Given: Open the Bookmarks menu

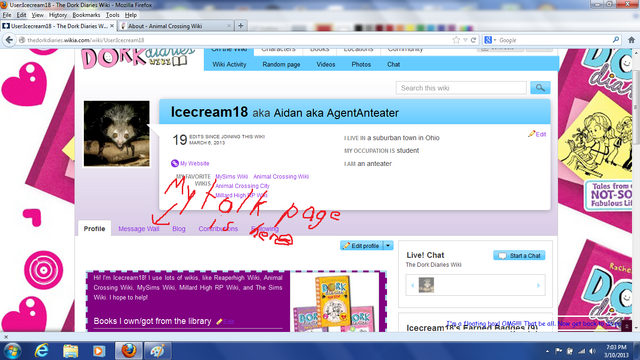Looking at the screenshot, I should (86, 15).
